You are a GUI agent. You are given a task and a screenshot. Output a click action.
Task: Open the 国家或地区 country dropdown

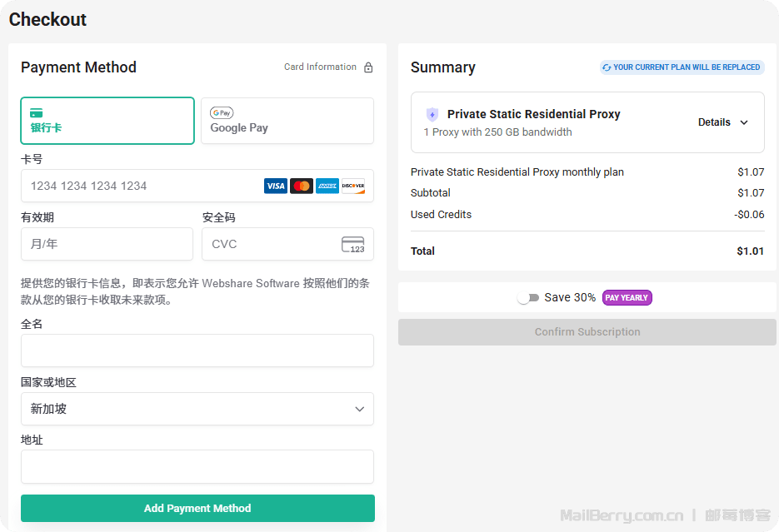pyautogui.click(x=197, y=409)
